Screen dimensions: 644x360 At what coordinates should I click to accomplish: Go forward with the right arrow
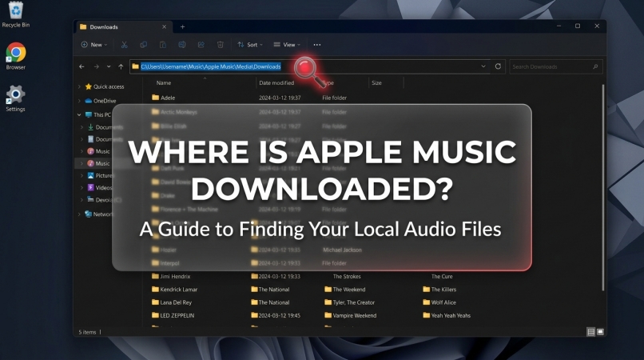point(96,66)
